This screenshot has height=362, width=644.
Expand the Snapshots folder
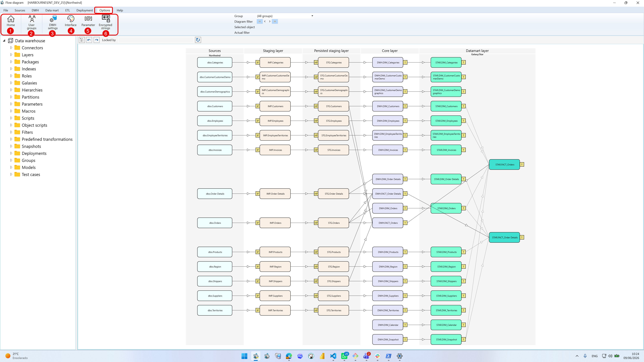click(x=11, y=146)
